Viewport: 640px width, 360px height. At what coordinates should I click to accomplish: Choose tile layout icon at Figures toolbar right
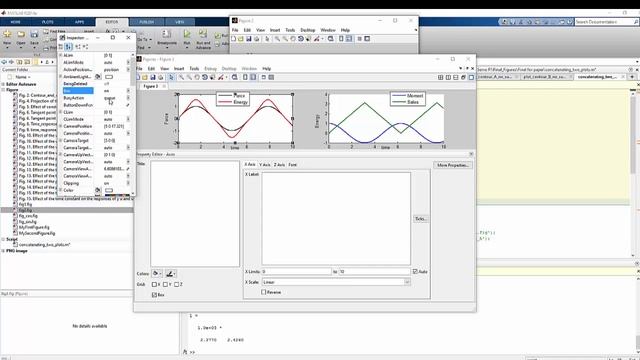pyautogui.click(x=440, y=77)
